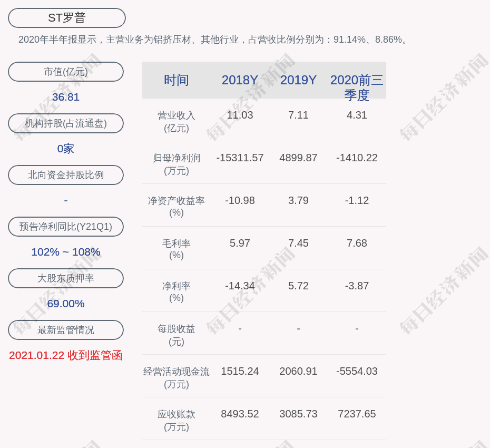Click cash flow value -5554.03

click(x=357, y=371)
